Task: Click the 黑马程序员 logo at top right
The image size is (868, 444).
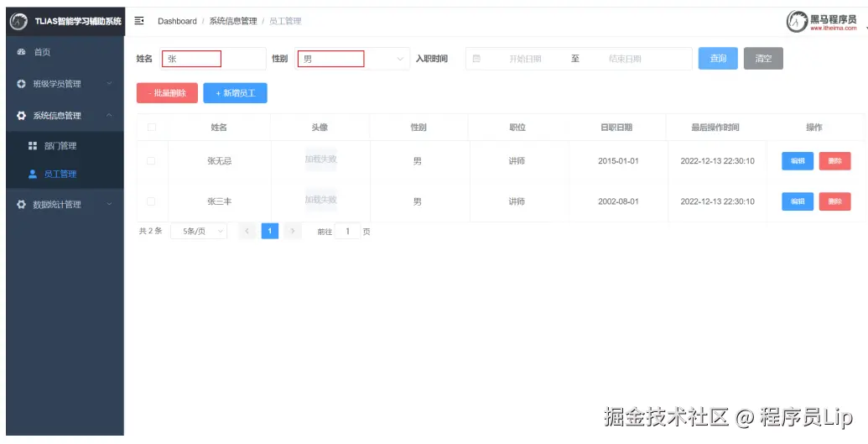Action: point(822,21)
